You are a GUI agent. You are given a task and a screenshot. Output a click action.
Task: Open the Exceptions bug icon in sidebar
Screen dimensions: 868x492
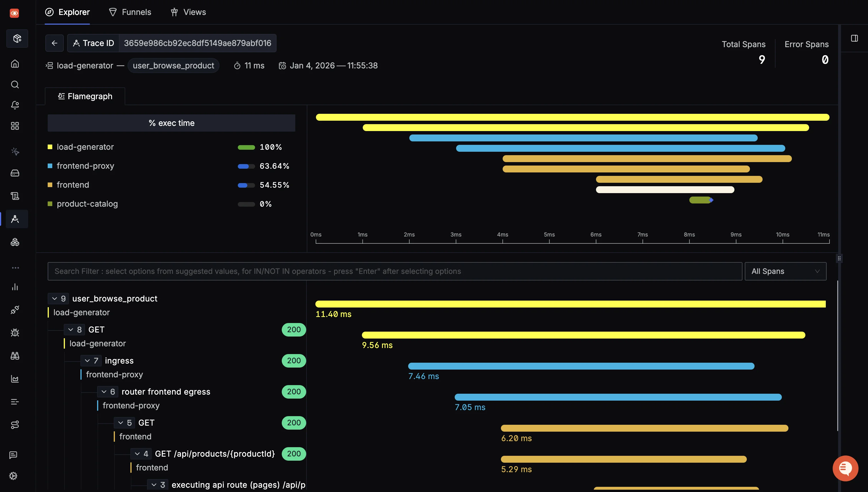(15, 333)
